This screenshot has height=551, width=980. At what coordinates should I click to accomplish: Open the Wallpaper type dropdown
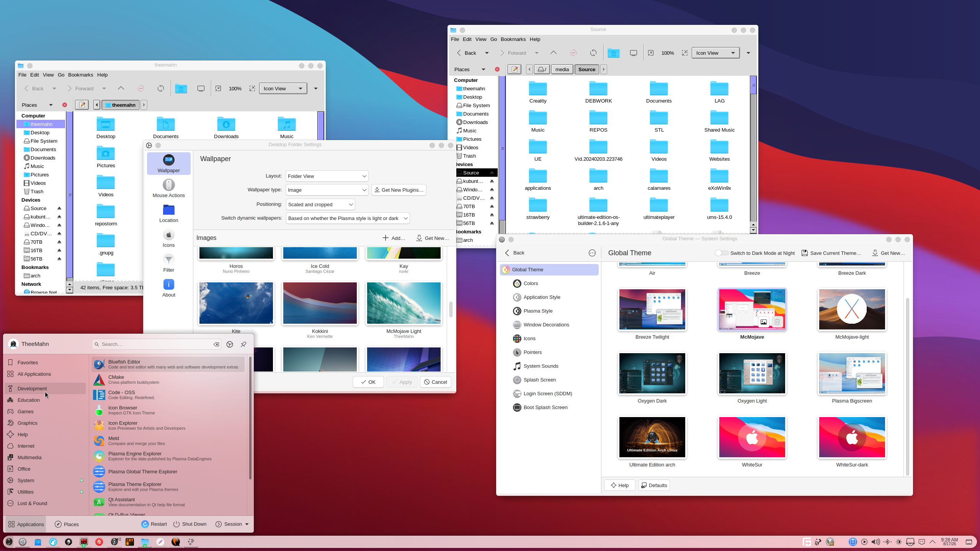click(x=327, y=190)
